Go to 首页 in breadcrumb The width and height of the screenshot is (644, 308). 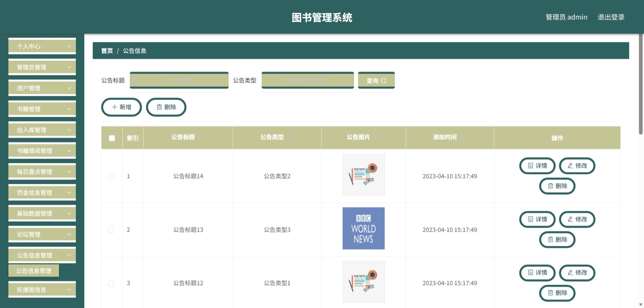(x=107, y=51)
